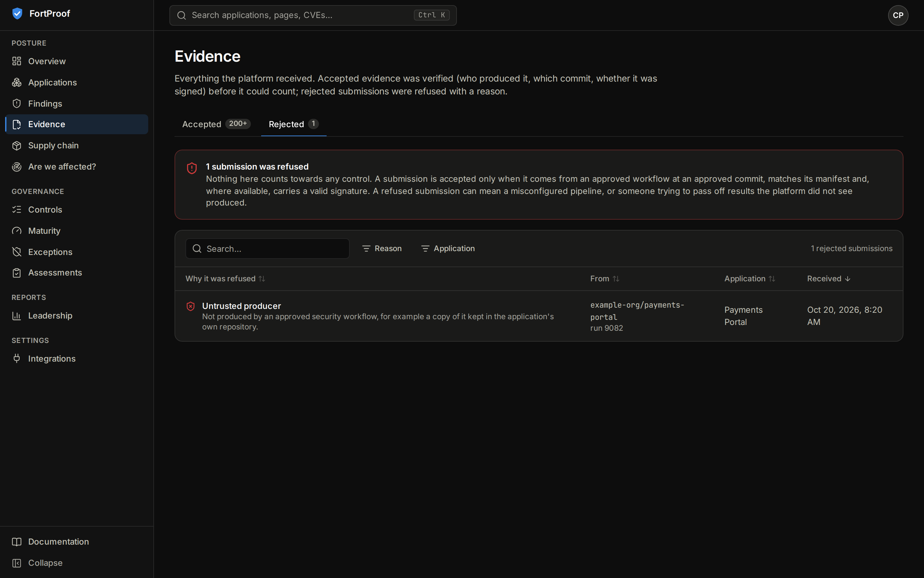Screen dimensions: 924x578
Task: Click the Are we affected target icon
Action: pyautogui.click(x=16, y=167)
